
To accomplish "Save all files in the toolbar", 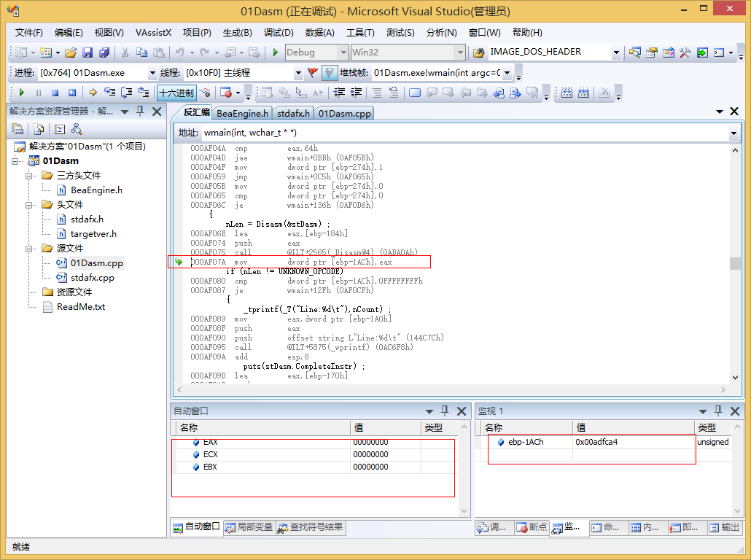I will [x=104, y=52].
